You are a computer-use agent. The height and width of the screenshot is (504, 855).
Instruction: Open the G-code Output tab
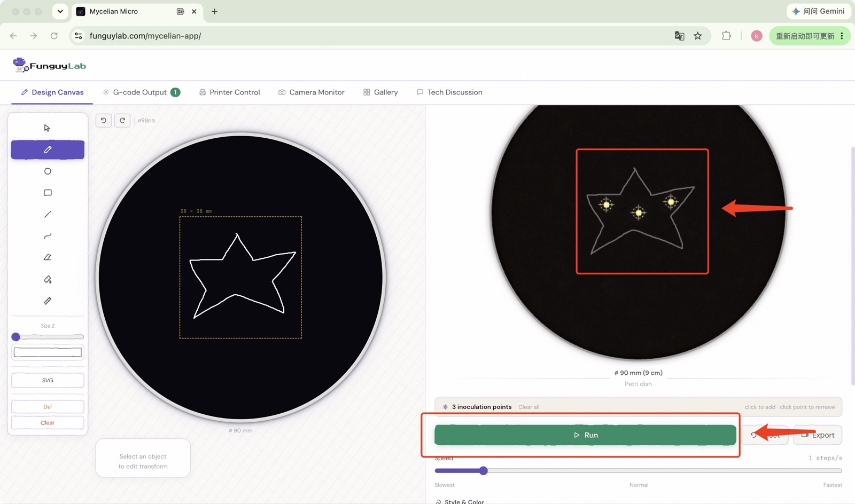click(141, 92)
